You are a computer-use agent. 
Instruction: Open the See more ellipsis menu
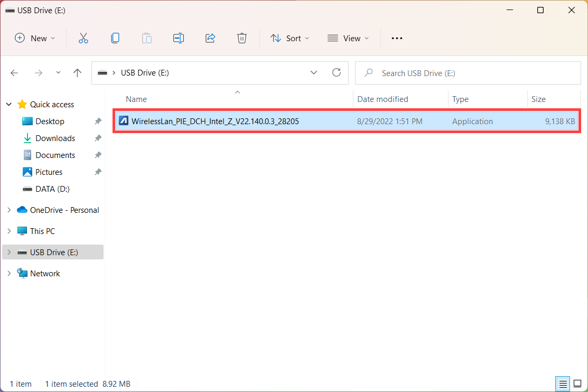(x=397, y=38)
